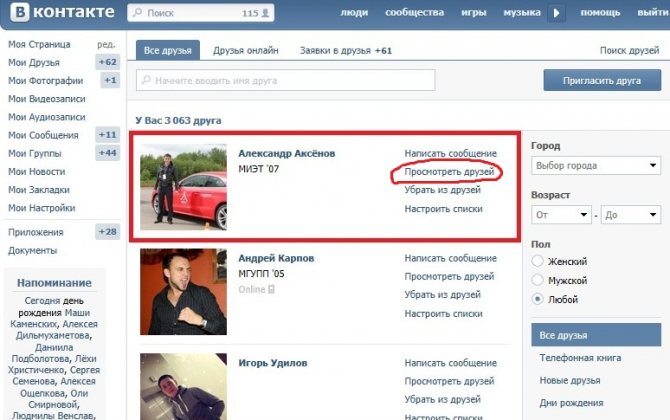Click the +62 friends badge

click(108, 62)
